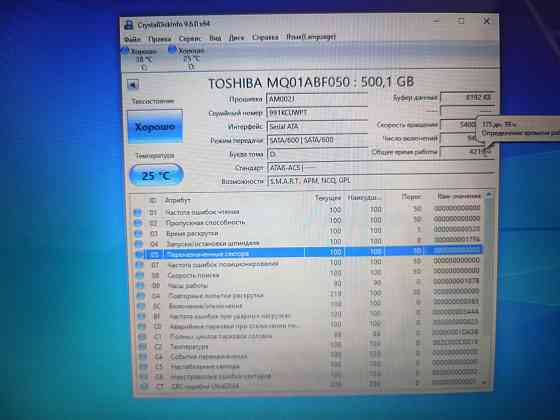This screenshot has width=560, height=420.
Task: Open the Справка menu
Action: tap(265, 37)
